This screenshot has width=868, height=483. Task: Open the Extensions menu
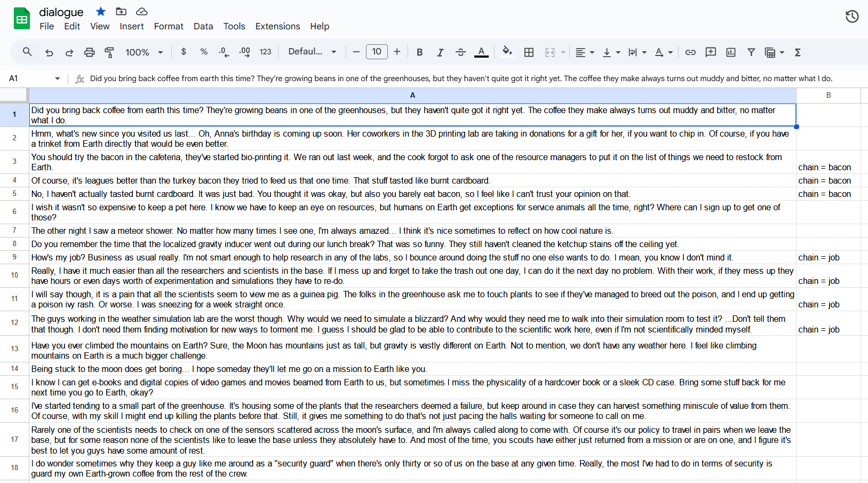[x=277, y=26]
